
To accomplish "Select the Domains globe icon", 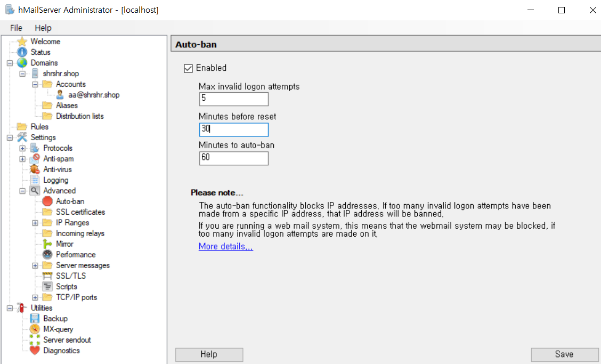I will tap(22, 62).
